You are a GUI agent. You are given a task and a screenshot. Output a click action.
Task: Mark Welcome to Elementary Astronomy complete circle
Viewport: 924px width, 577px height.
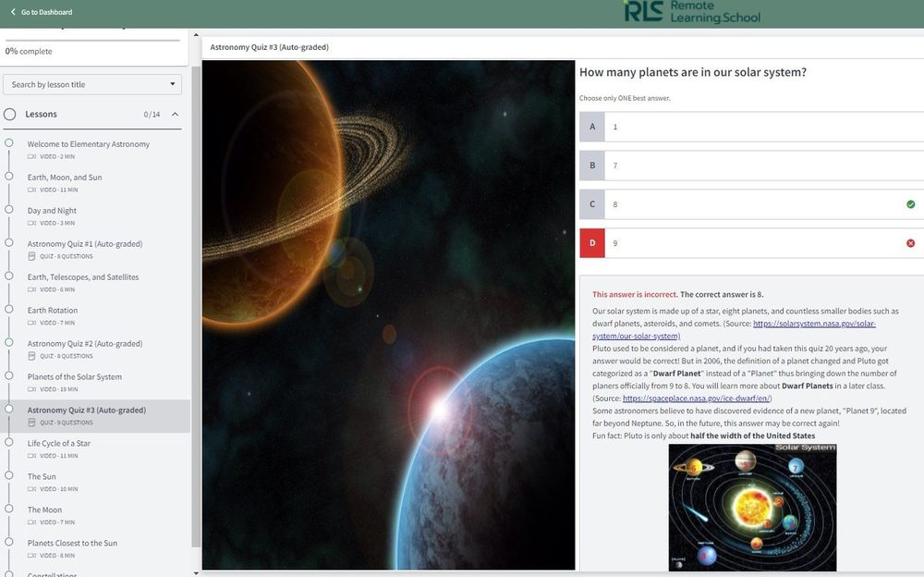point(9,142)
